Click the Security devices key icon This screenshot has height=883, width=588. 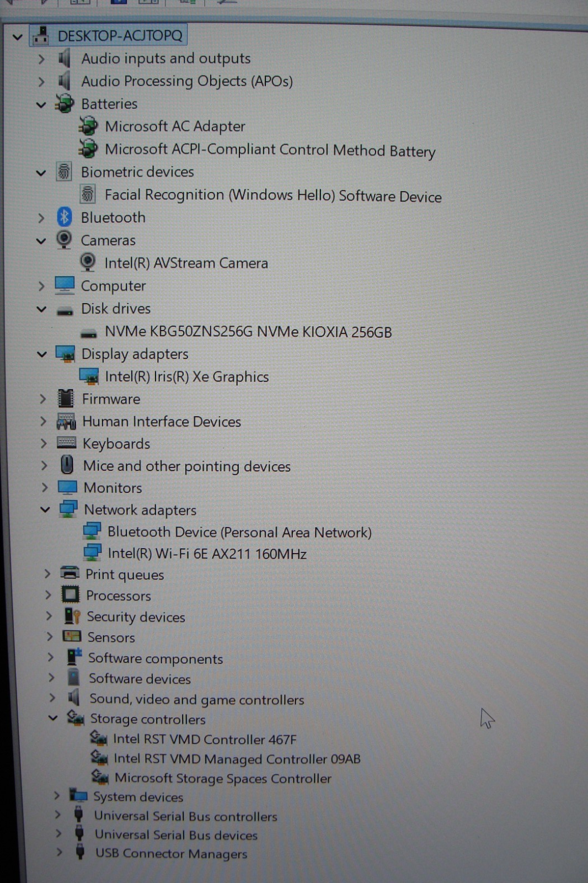[72, 616]
